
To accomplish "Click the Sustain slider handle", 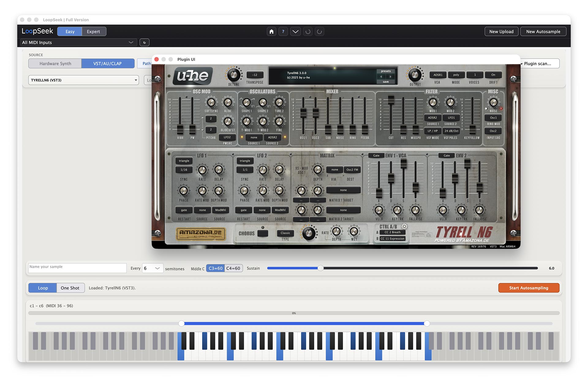I will pyautogui.click(x=320, y=268).
